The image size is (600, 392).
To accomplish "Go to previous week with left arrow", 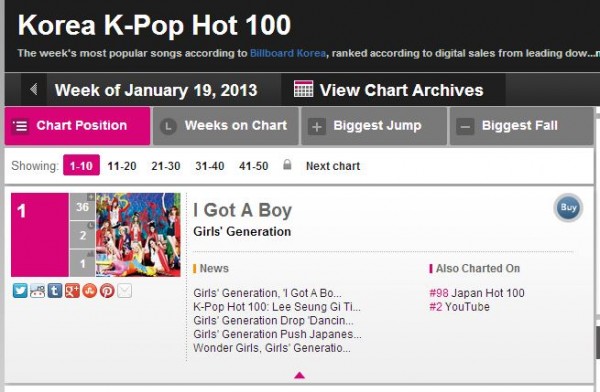I will coord(34,90).
